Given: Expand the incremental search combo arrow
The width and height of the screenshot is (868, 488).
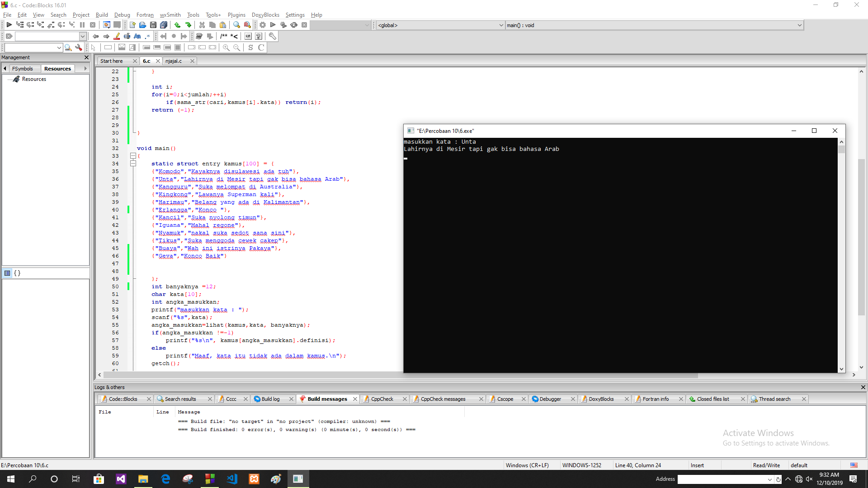Looking at the screenshot, I should pos(82,36).
